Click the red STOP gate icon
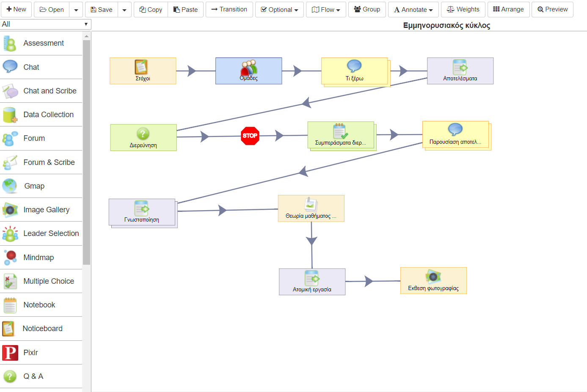This screenshot has width=587, height=392. 250,136
